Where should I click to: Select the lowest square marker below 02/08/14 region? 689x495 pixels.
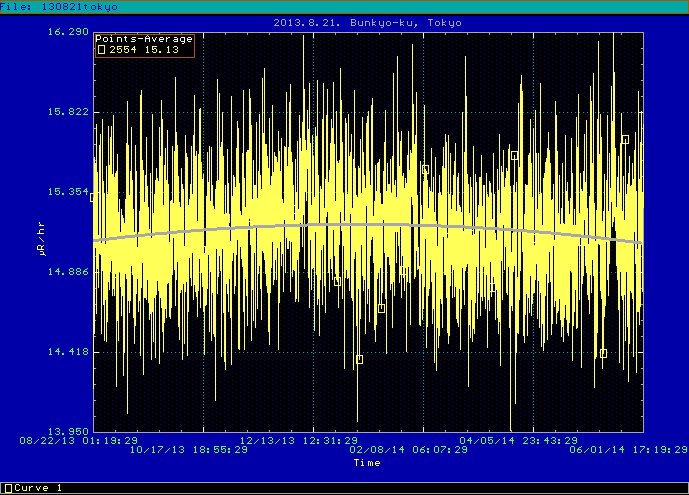(x=359, y=359)
